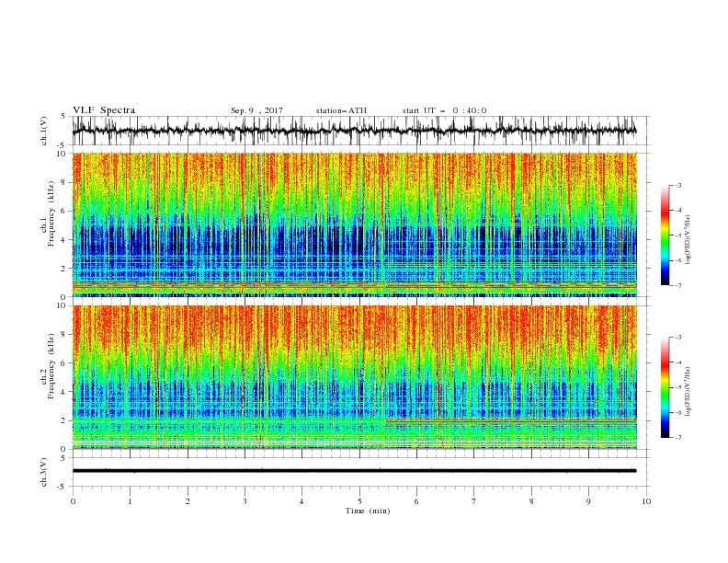The image size is (728, 563).
Task: Click the ch.2 spectrogram plot
Action: point(354,377)
